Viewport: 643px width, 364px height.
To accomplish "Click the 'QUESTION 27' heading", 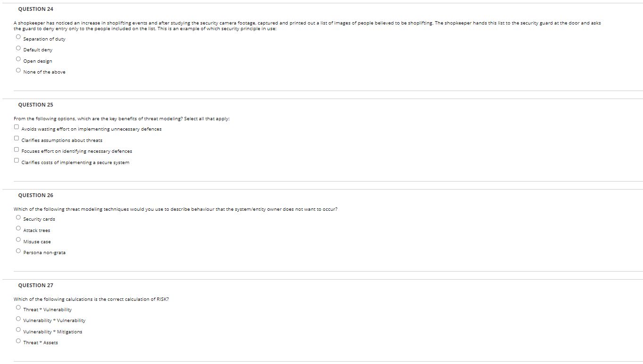I will [35, 285].
